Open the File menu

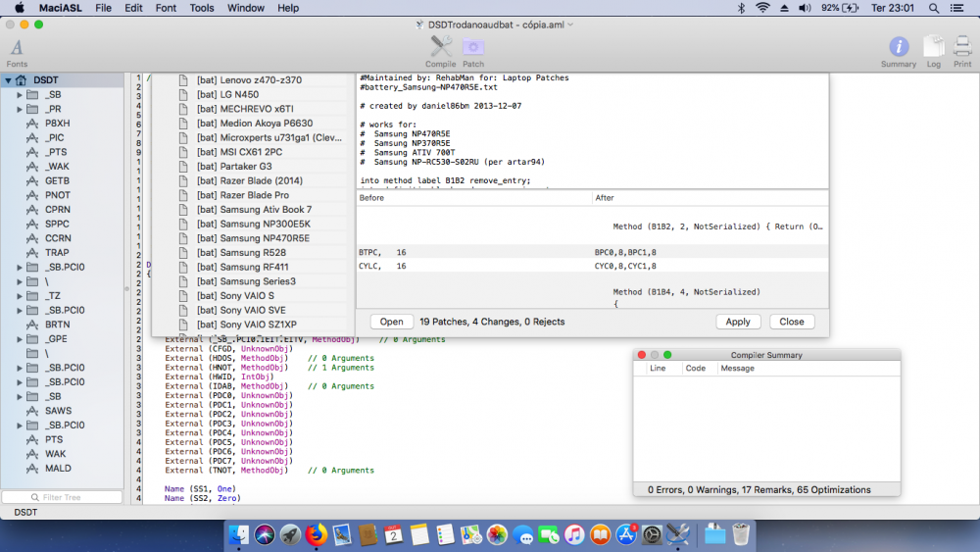103,8
